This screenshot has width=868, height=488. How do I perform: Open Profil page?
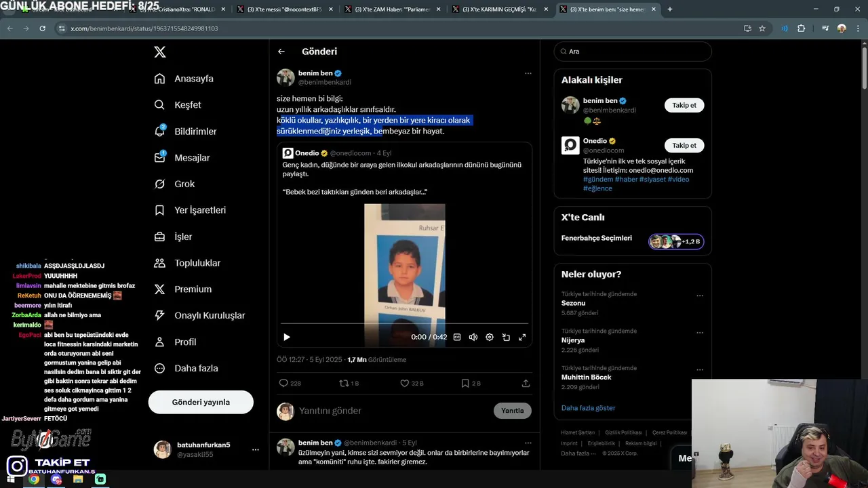click(x=175, y=342)
